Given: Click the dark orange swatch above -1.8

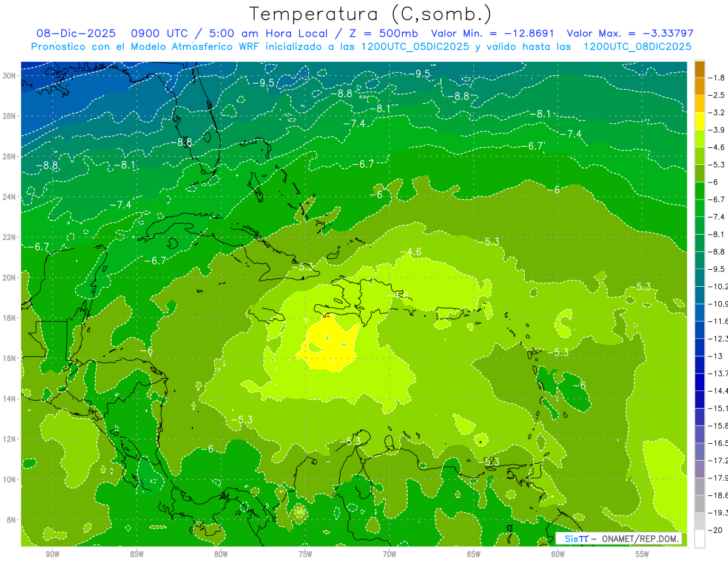Looking at the screenshot, I should pos(700,69).
